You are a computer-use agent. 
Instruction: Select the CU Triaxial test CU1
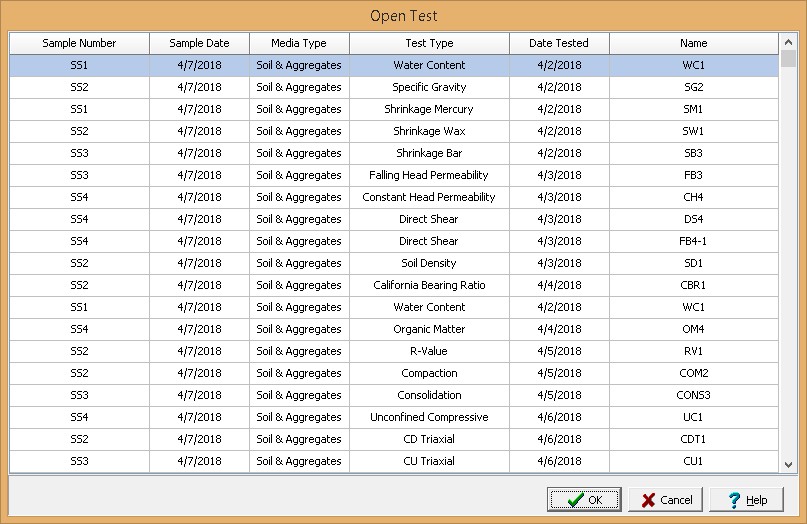point(429,461)
